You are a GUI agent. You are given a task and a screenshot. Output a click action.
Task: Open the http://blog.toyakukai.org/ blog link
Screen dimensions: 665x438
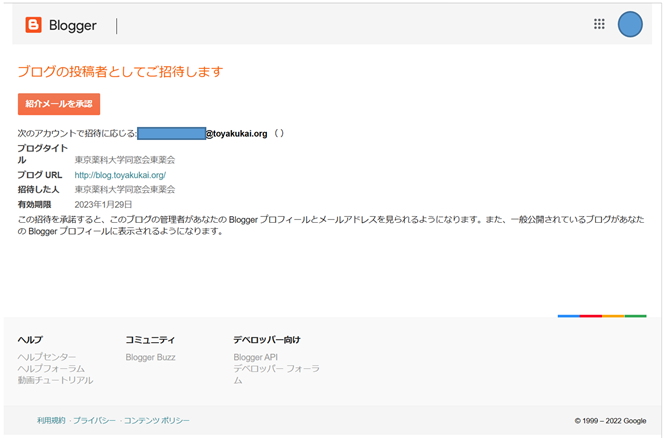tap(120, 175)
